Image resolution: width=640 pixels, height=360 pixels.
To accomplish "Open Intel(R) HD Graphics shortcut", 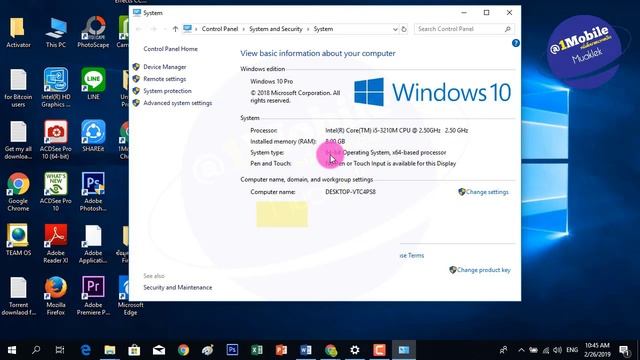I will (56, 88).
